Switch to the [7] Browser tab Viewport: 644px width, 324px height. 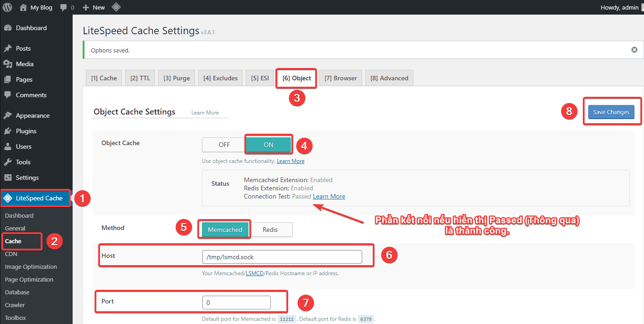click(x=340, y=78)
